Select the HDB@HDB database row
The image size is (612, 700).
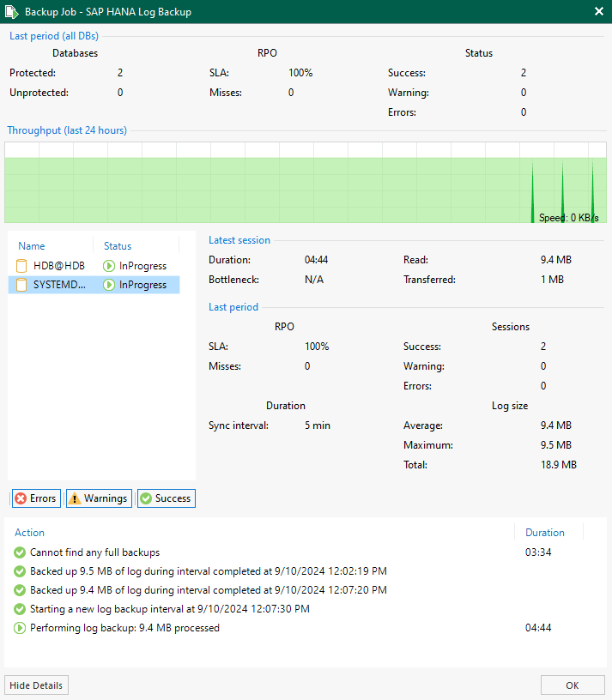pyautogui.click(x=94, y=266)
